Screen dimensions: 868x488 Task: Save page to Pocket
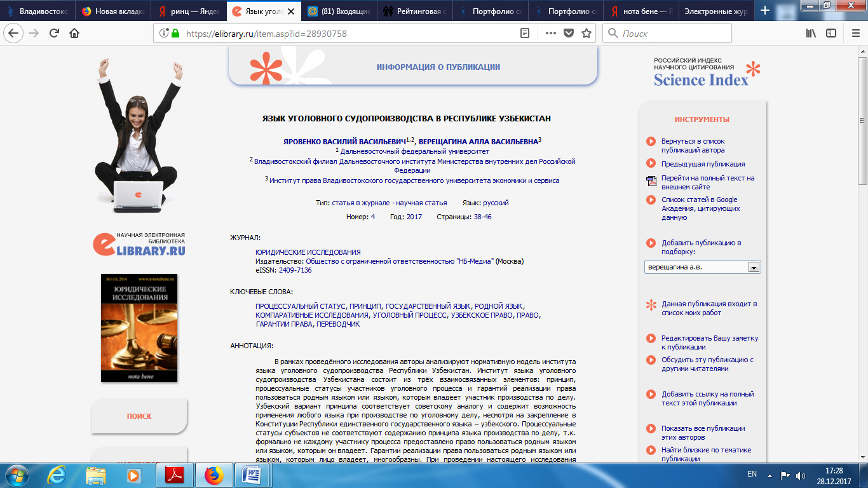(569, 33)
